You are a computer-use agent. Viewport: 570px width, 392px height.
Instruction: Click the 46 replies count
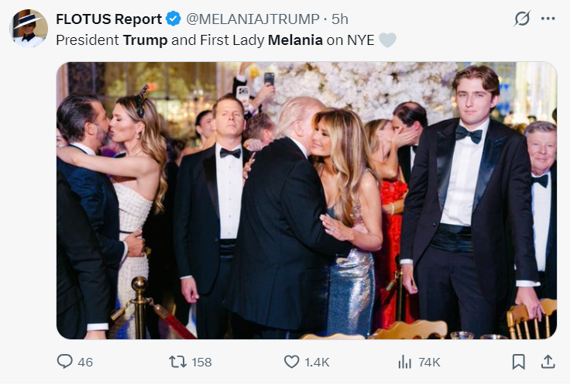(85, 363)
